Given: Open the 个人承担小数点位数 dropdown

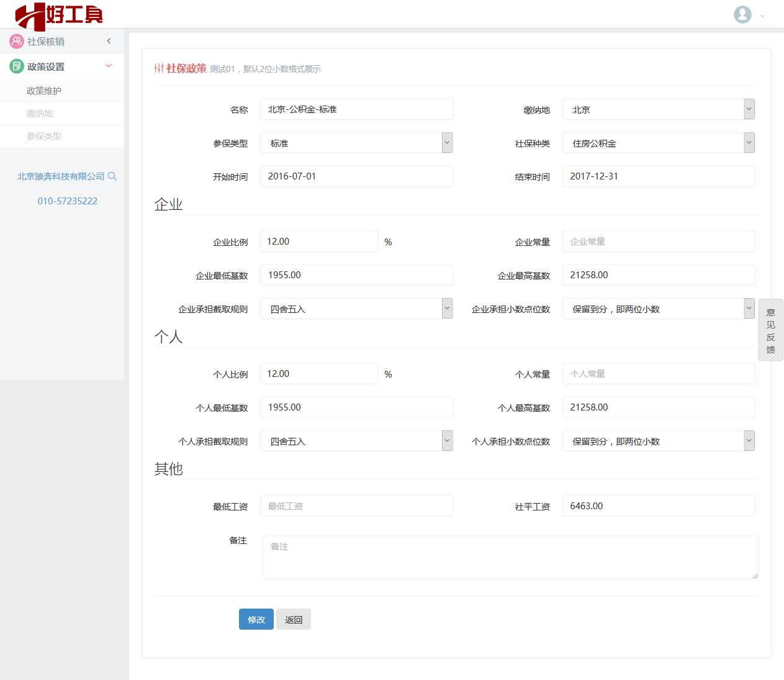Looking at the screenshot, I should click(659, 441).
